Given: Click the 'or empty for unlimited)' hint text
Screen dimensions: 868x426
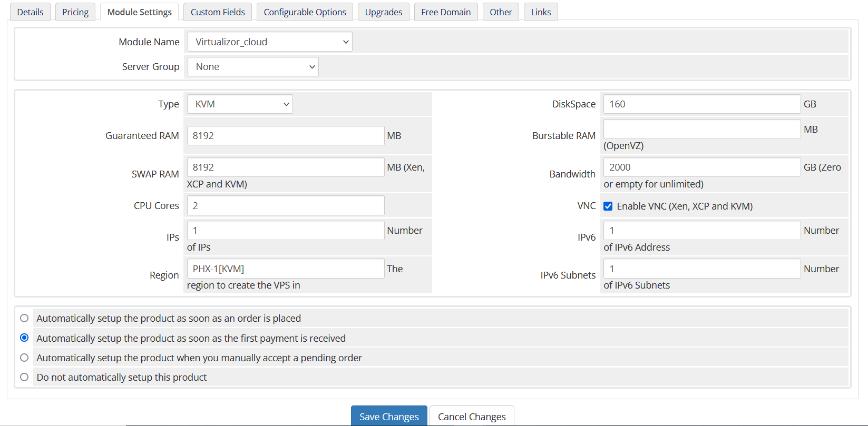Looking at the screenshot, I should [654, 184].
